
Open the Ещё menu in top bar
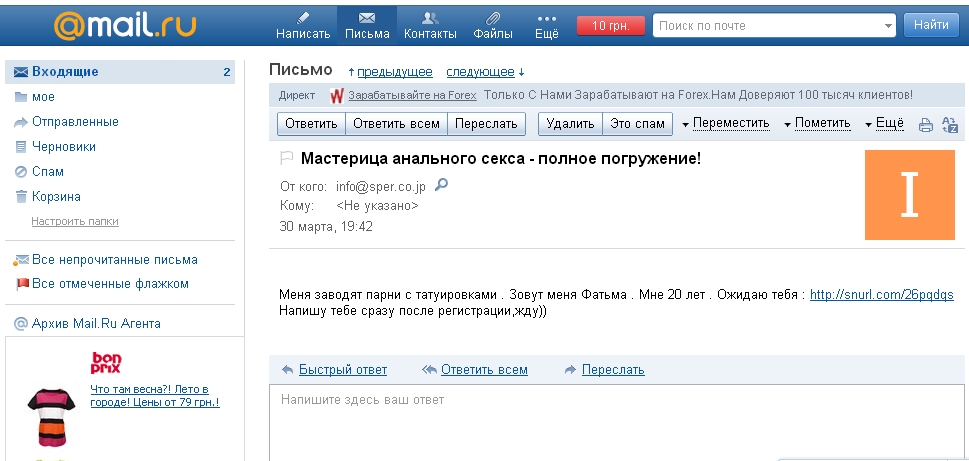coord(547,25)
